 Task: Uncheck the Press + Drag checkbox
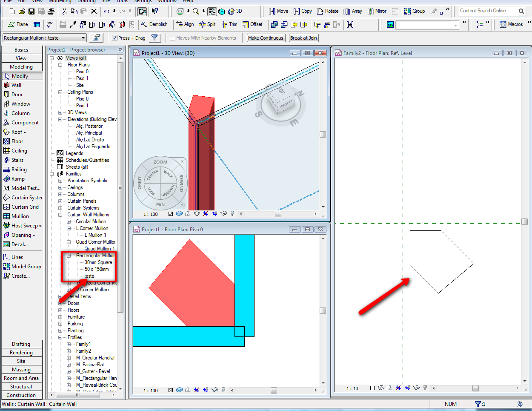(x=114, y=38)
